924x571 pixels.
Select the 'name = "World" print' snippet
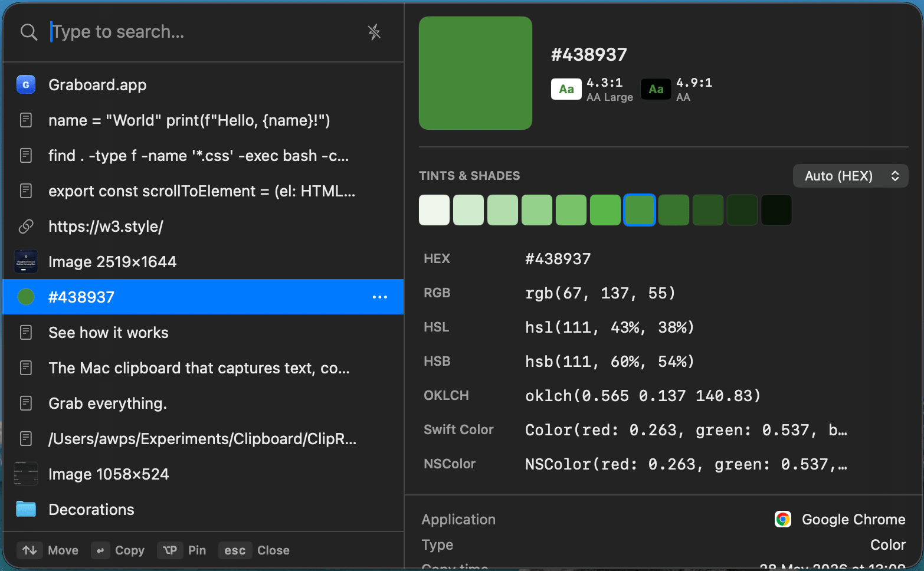203,120
